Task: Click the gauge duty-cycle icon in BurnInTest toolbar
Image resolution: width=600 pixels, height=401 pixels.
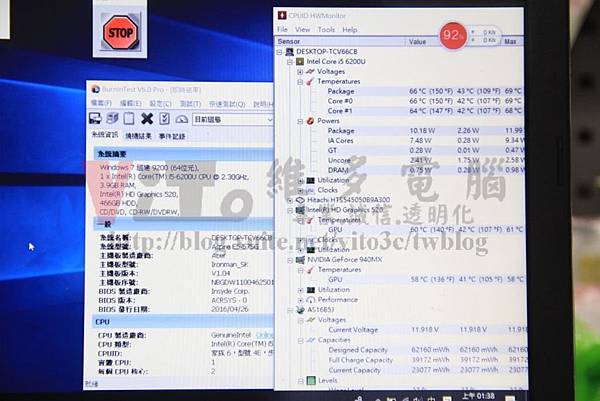Action: [x=182, y=120]
